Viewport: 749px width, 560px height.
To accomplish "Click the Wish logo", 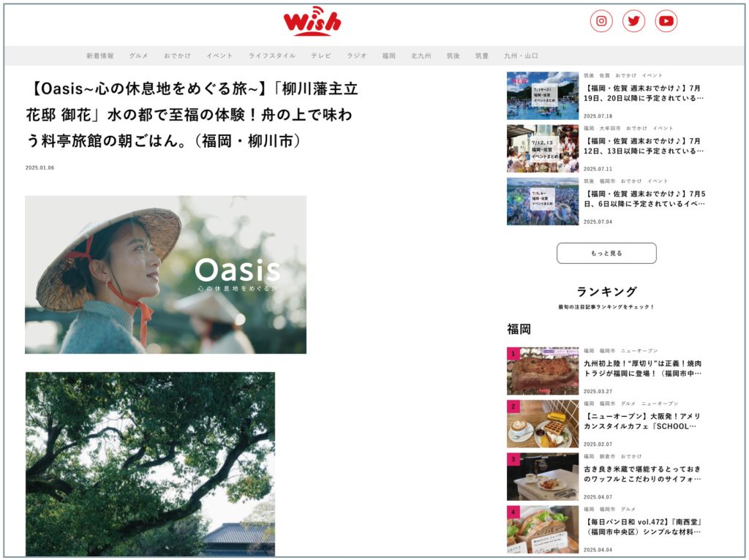I will click(x=312, y=21).
